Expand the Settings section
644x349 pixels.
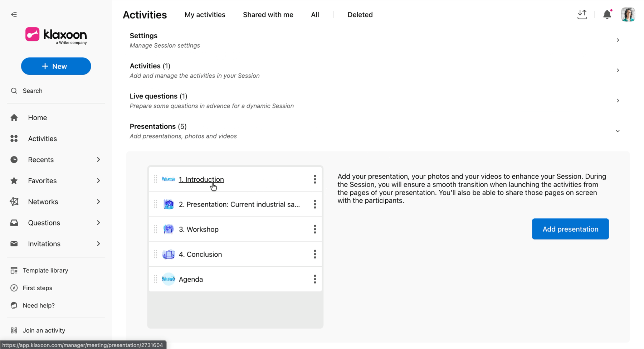[x=618, y=40]
